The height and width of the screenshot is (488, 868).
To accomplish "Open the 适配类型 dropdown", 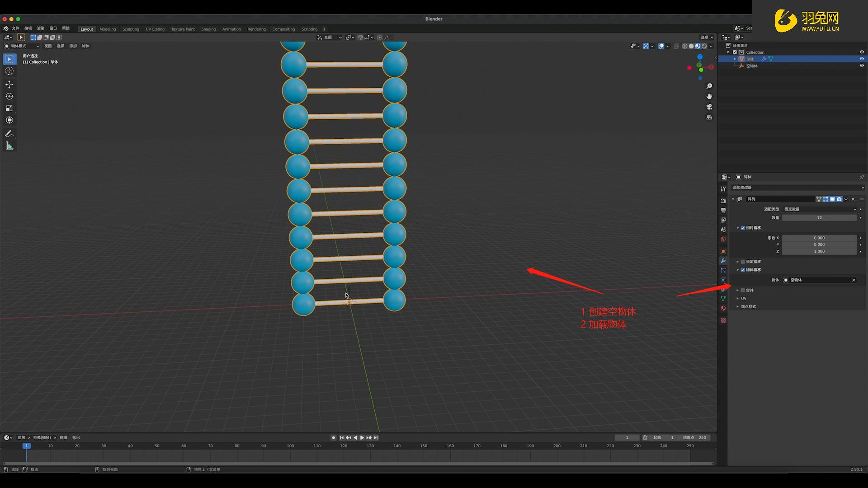I will 819,209.
